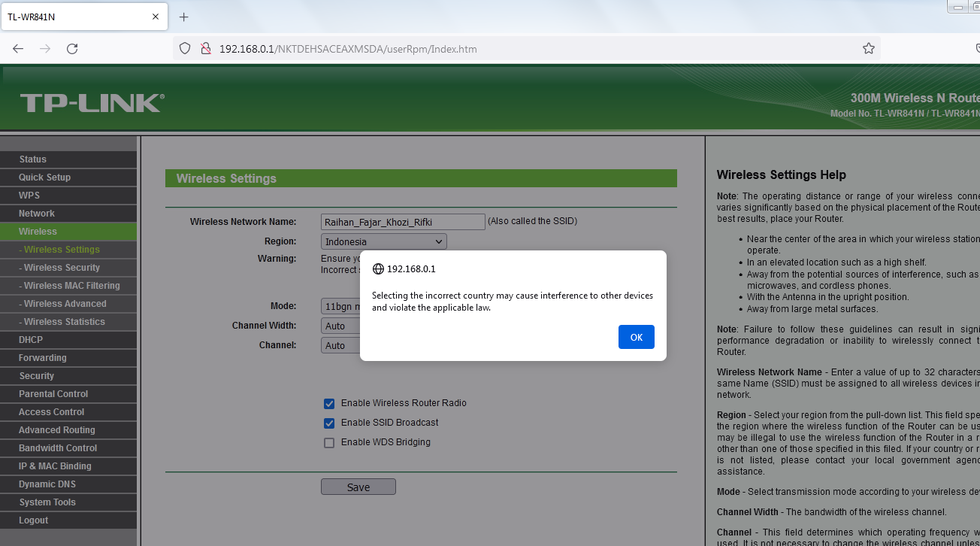Open Wireless Security submenu
Screen dimensions: 980x546
(x=68, y=268)
